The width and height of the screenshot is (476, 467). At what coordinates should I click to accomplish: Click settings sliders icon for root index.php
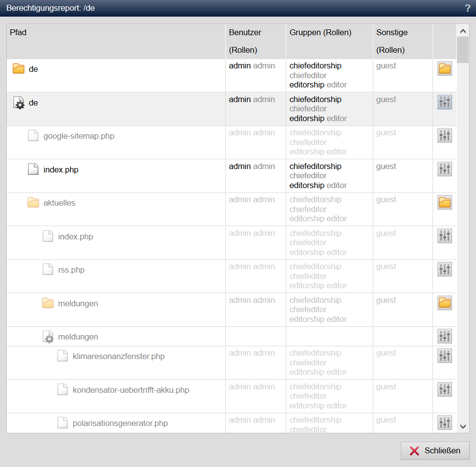coord(444,169)
